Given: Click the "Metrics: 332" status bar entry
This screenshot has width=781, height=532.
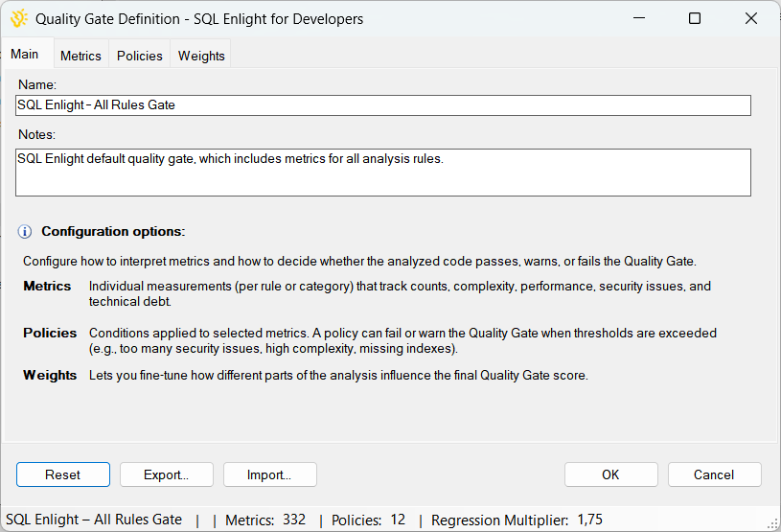Looking at the screenshot, I should (x=265, y=520).
